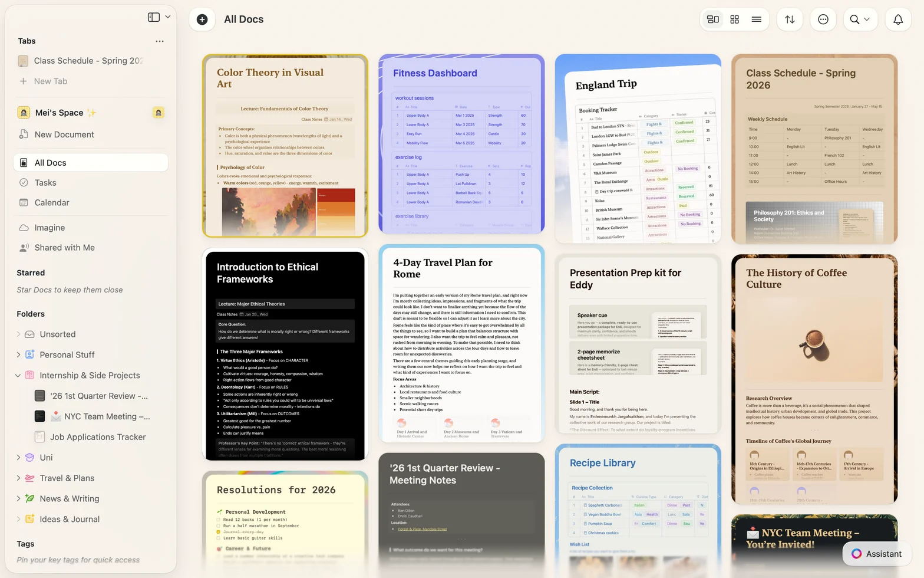Open the Tabs section three-dot menu
924x578 pixels.
pos(159,41)
